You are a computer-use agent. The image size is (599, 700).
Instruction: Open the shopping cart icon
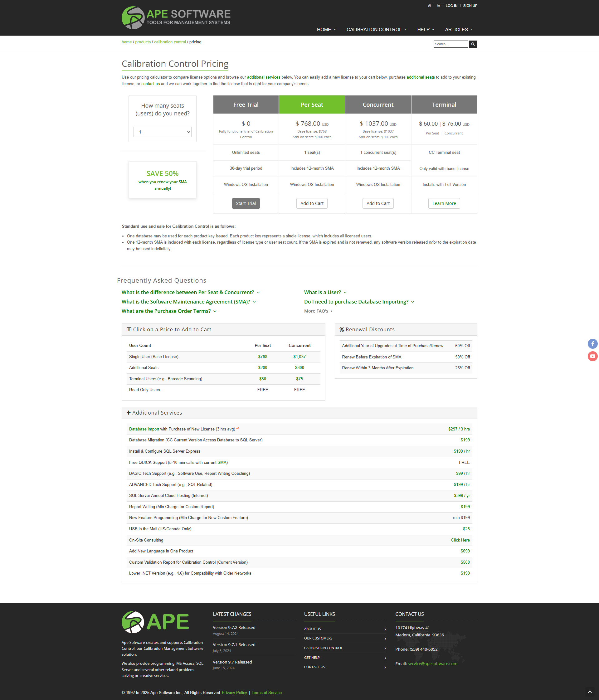click(x=438, y=6)
